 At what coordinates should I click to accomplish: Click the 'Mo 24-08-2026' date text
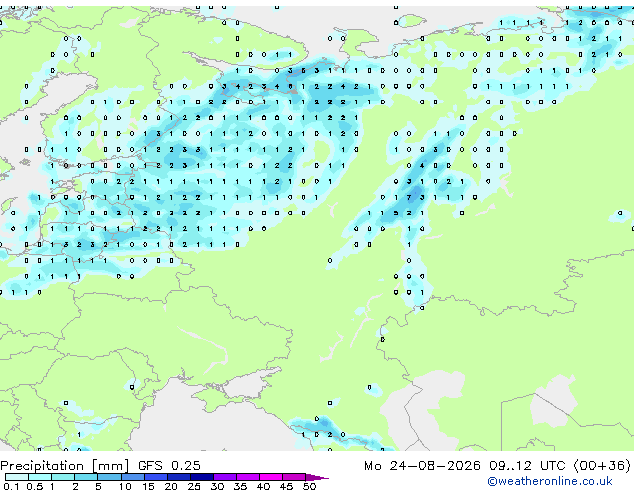422,466
